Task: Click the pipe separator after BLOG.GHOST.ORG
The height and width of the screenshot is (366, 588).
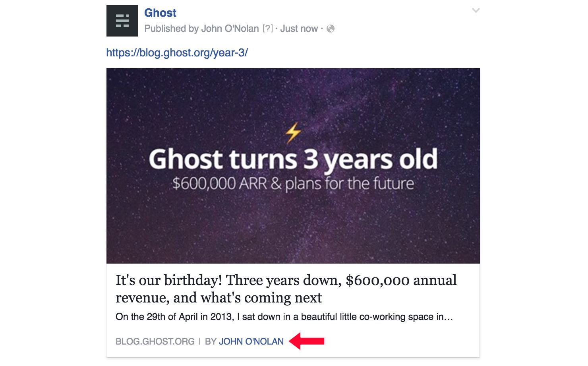Action: click(x=200, y=341)
